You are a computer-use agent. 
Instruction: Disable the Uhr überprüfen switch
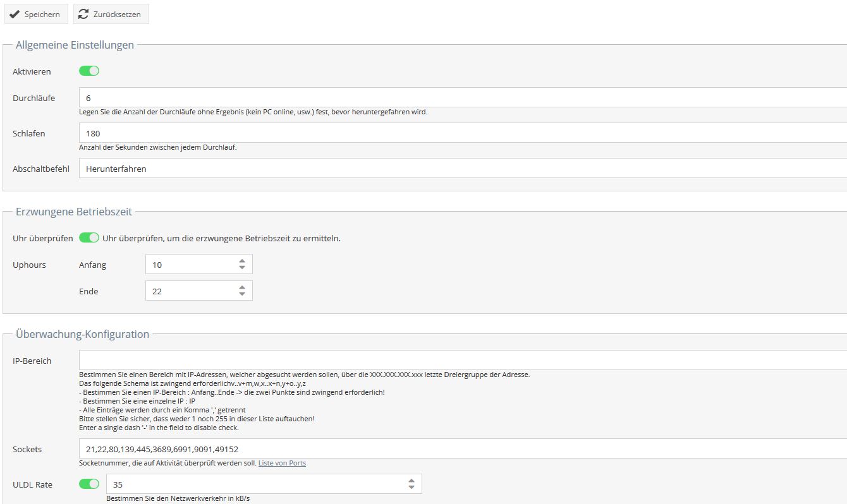(x=89, y=238)
